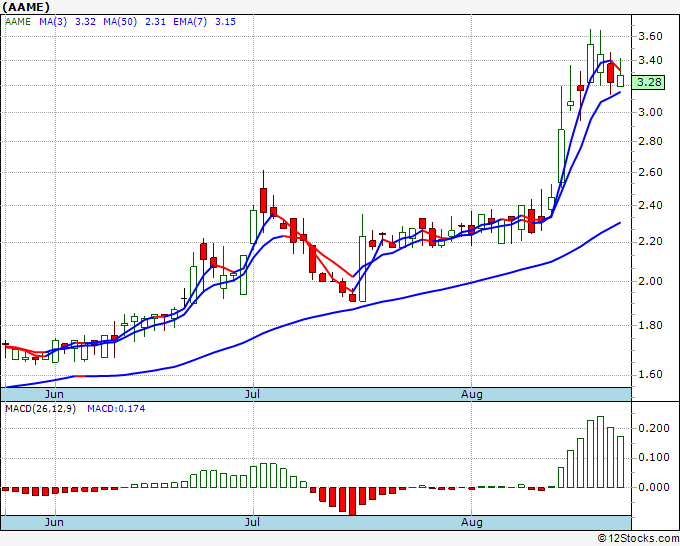Image resolution: width=680 pixels, height=546 pixels.
Task: Click the lowest red MACD histogram bar
Action: 353,501
